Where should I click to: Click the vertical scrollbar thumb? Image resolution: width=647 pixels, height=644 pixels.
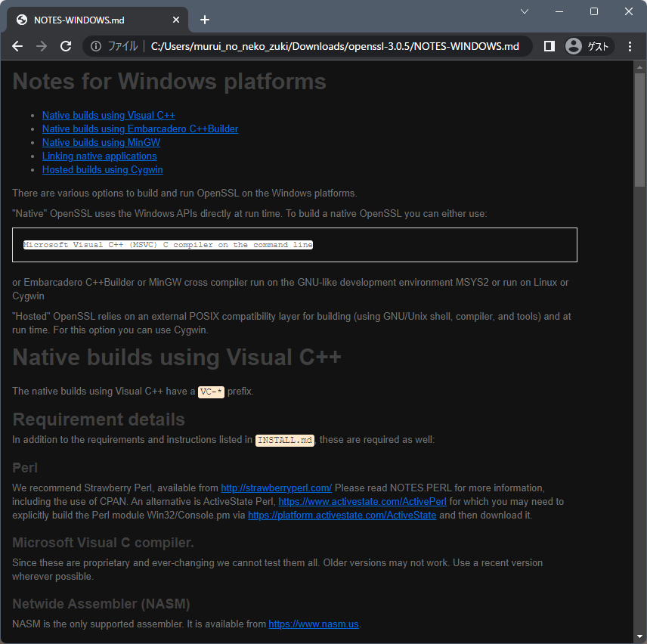click(639, 130)
